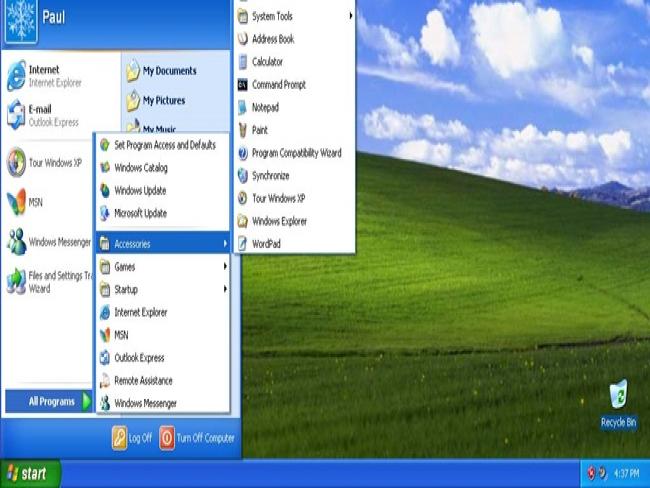Screen dimensions: 650x488
Task: Open Calculator from Accessories menu
Action: [x=267, y=62]
